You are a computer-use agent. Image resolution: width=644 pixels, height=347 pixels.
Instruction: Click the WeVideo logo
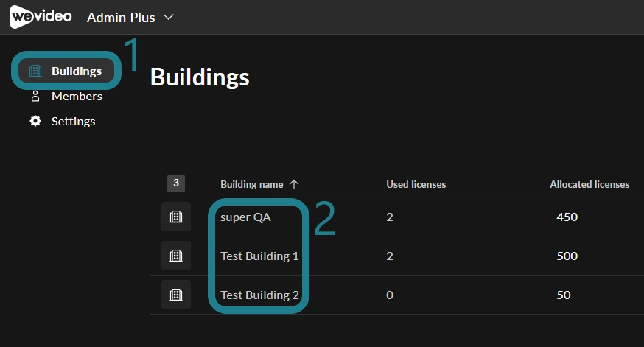41,17
